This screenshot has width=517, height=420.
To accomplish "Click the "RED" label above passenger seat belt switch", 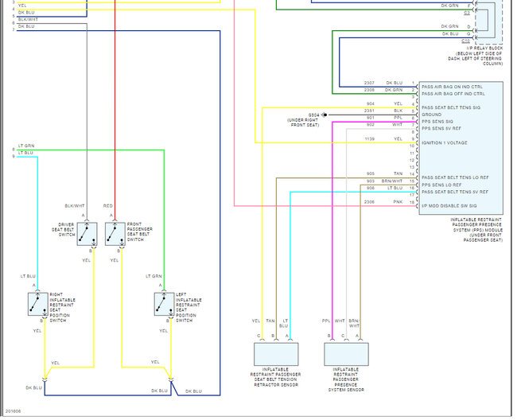I will (108, 206).
